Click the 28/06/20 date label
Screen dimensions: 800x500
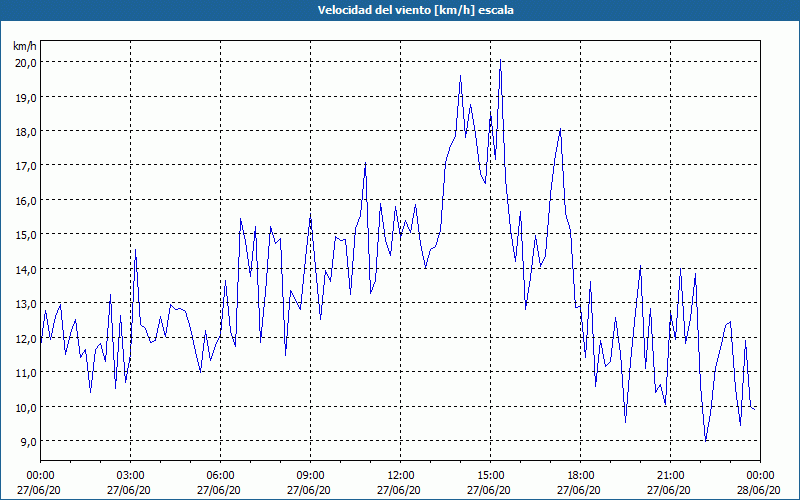(760, 490)
